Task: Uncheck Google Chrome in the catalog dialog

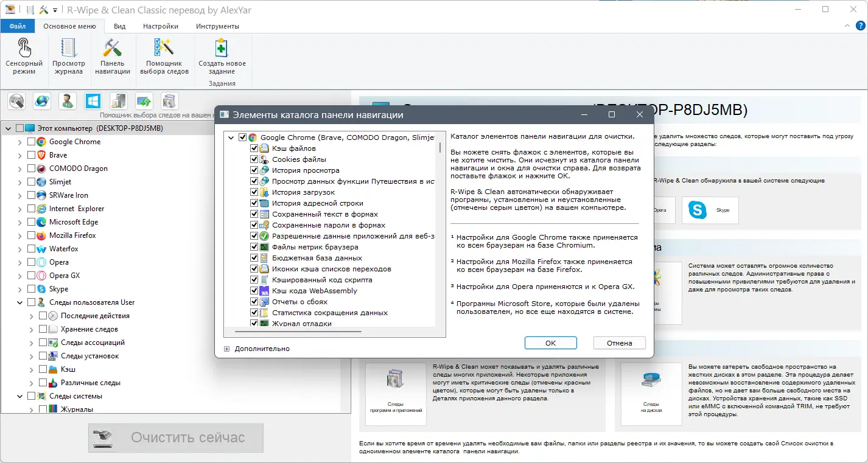Action: pyautogui.click(x=243, y=138)
